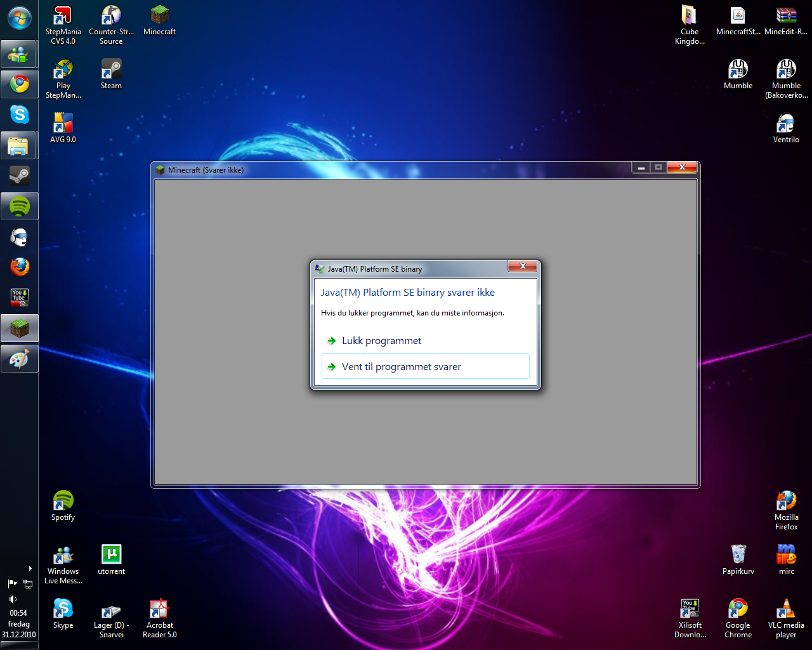Select the Spotify desktop shortcut
Viewport: 812px width, 650px height.
coord(63,506)
